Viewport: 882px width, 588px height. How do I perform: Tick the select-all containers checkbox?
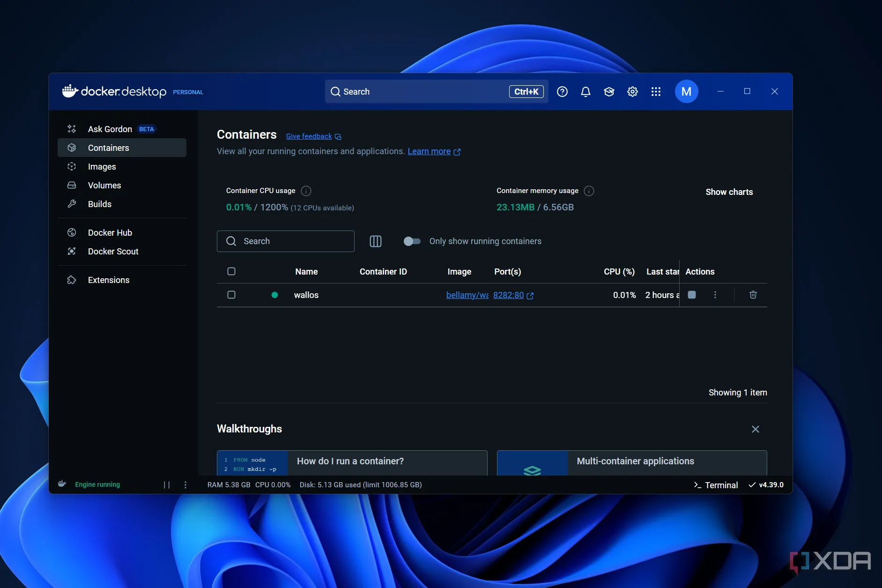pyautogui.click(x=231, y=271)
